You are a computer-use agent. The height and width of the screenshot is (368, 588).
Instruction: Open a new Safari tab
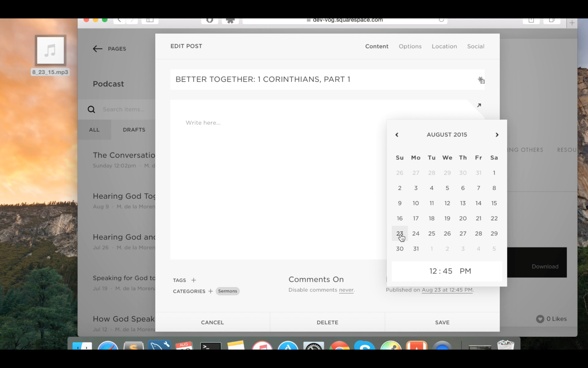point(572,23)
